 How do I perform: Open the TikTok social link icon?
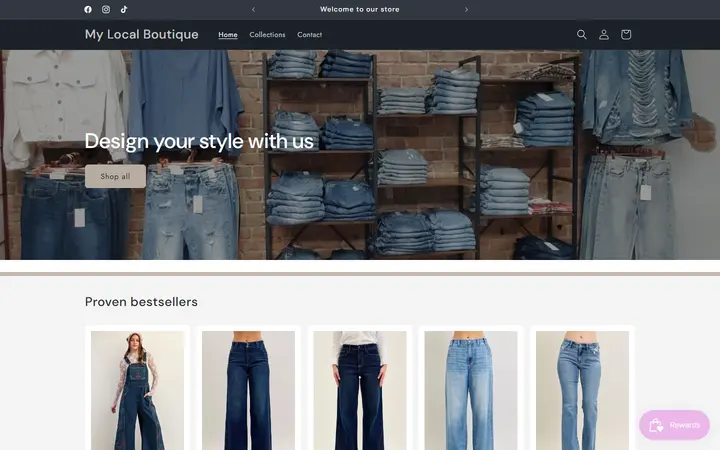coord(124,9)
